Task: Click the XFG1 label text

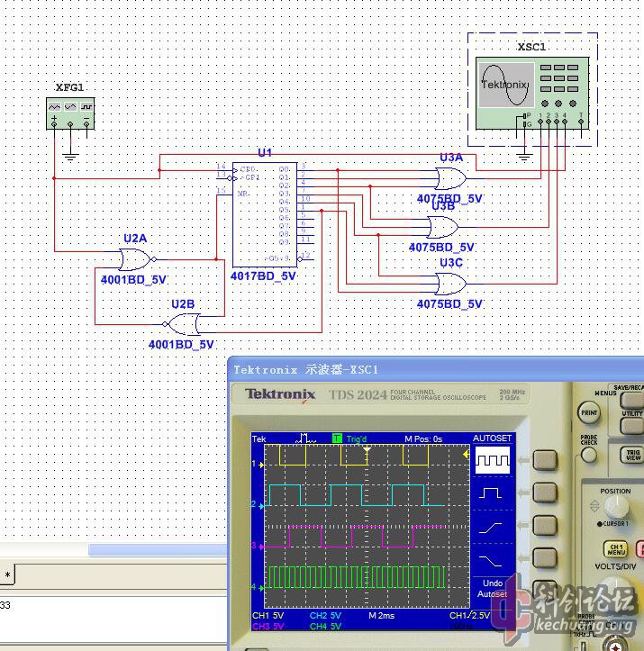Action: (69, 87)
